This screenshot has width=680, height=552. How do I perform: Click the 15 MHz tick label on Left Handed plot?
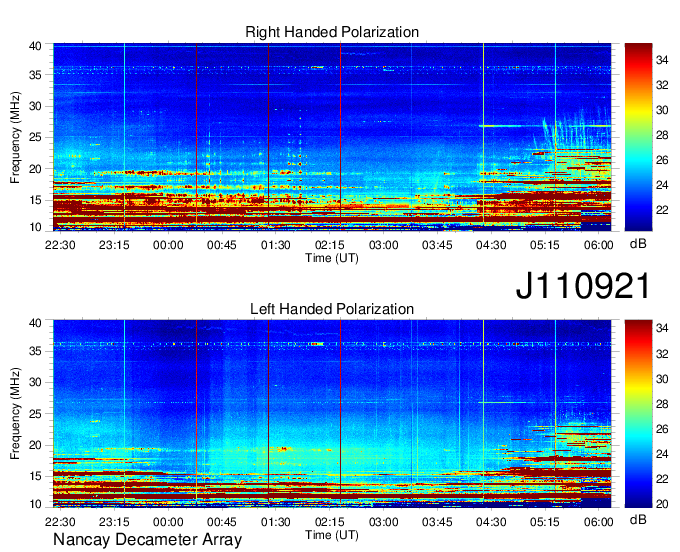pyautogui.click(x=35, y=477)
